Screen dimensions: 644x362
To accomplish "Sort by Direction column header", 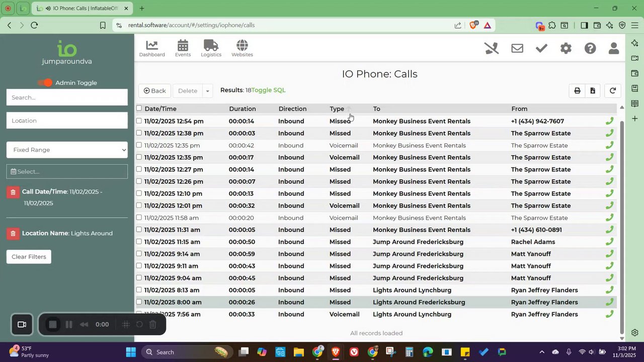I will [x=292, y=109].
